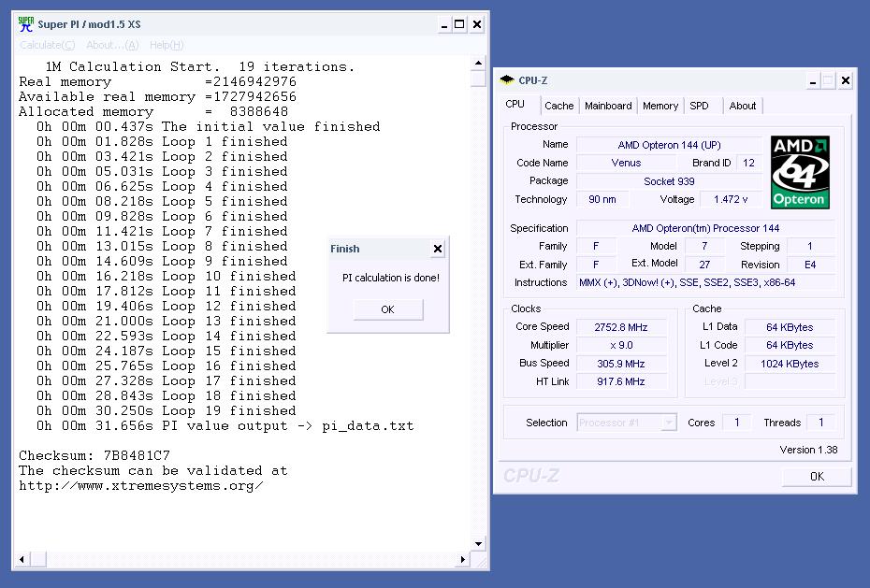
Task: Click the Ext. Model value '27'
Action: tap(704, 265)
